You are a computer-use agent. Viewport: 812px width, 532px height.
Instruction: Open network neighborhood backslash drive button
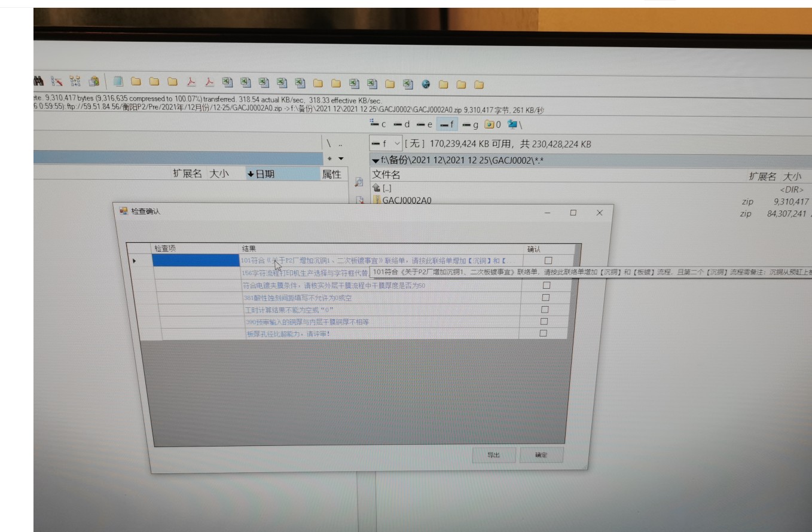coord(515,125)
